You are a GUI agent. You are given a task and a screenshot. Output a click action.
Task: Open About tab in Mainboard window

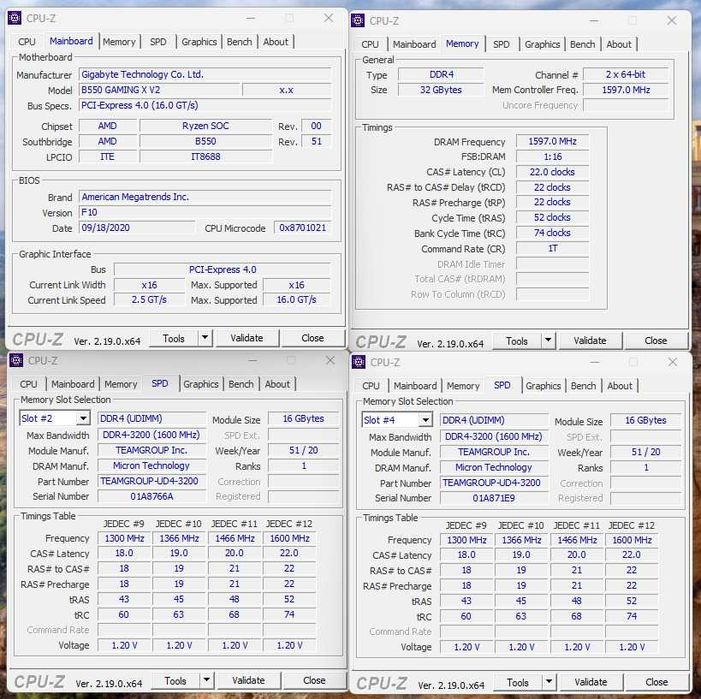tap(275, 42)
